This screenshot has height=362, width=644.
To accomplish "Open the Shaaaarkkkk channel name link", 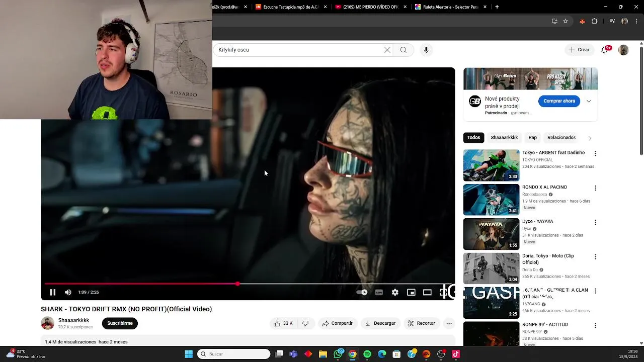I will coord(73,320).
